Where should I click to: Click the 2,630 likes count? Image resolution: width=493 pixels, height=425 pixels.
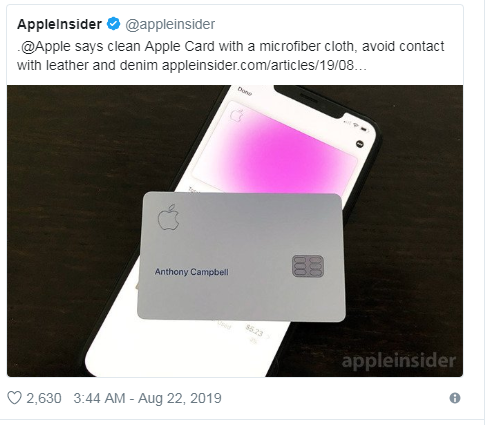44,398
